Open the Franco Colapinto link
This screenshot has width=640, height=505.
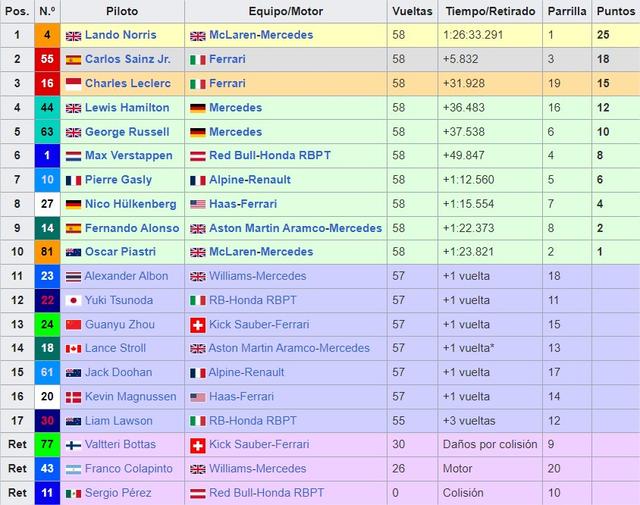click(129, 469)
